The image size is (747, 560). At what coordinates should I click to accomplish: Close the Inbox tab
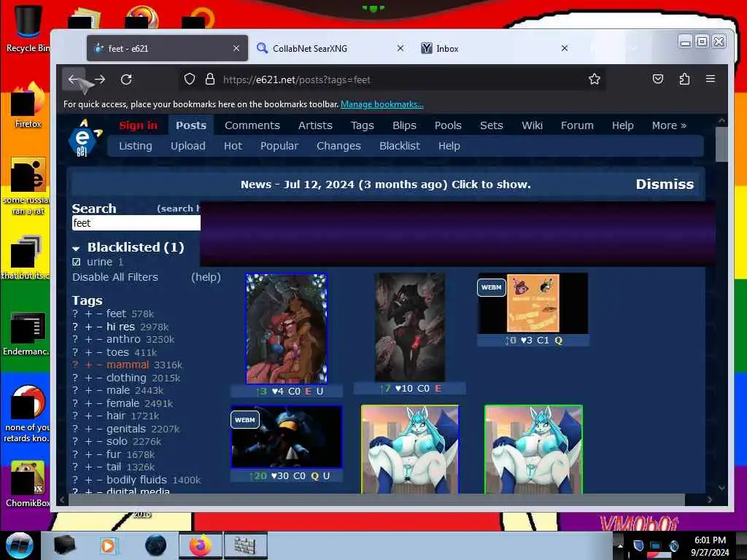[565, 48]
